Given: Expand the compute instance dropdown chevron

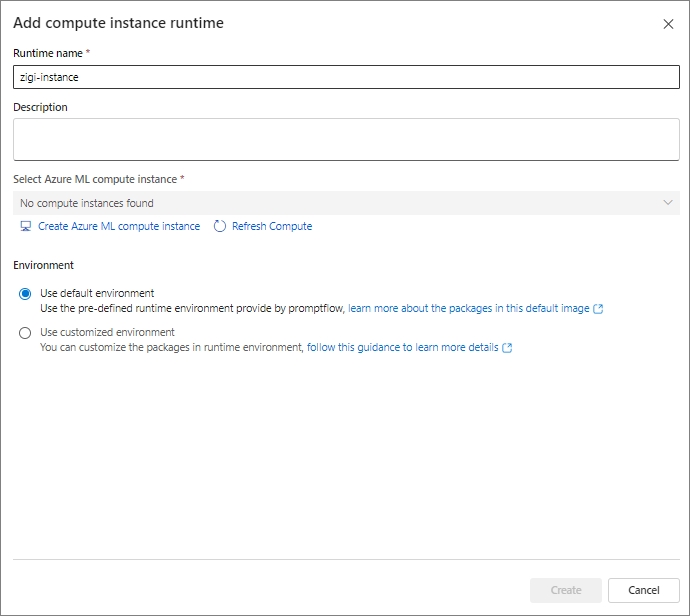Looking at the screenshot, I should [668, 203].
